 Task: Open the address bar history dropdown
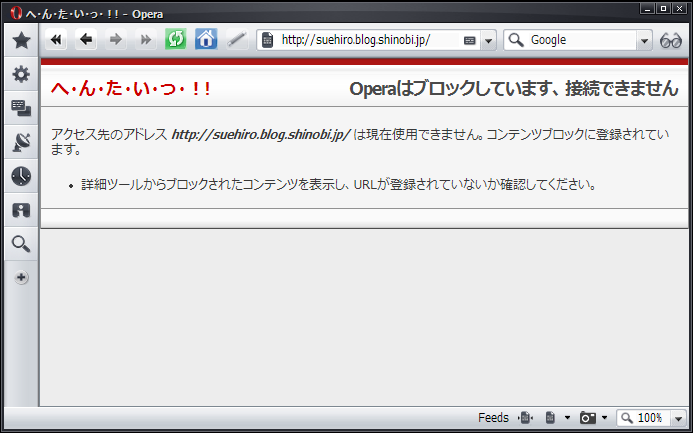(488, 41)
